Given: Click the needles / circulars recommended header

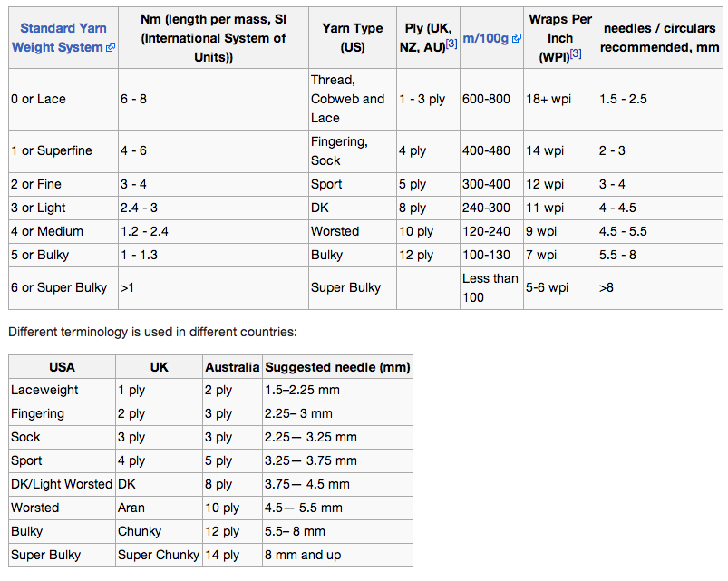Looking at the screenshot, I should pos(660,38).
